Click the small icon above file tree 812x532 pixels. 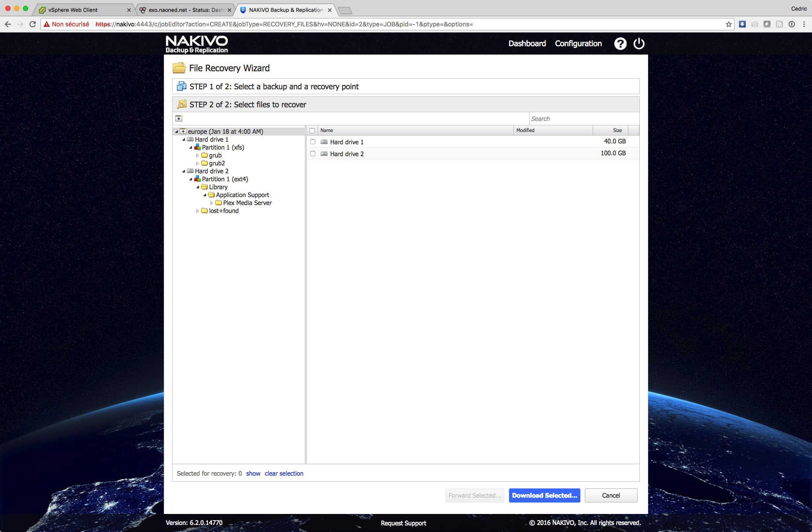179,118
